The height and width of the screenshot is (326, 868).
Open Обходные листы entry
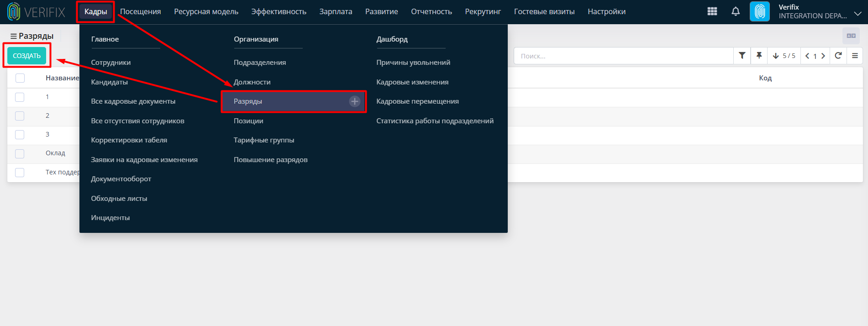119,199
